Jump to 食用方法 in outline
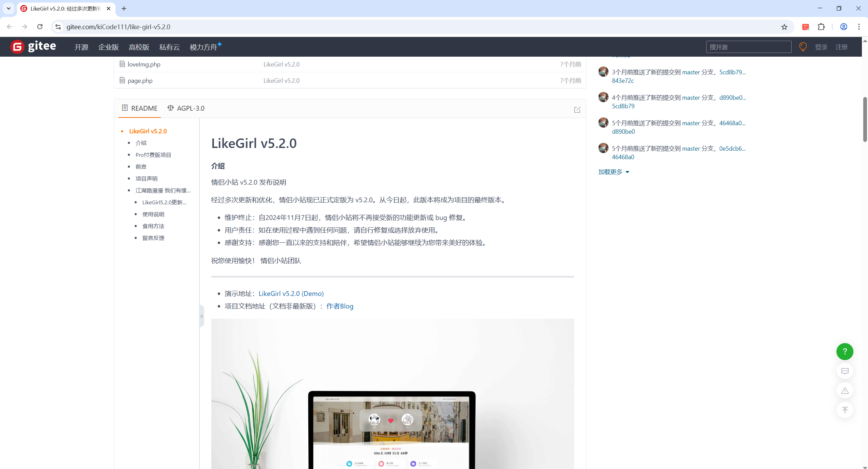868x469 pixels. click(153, 226)
